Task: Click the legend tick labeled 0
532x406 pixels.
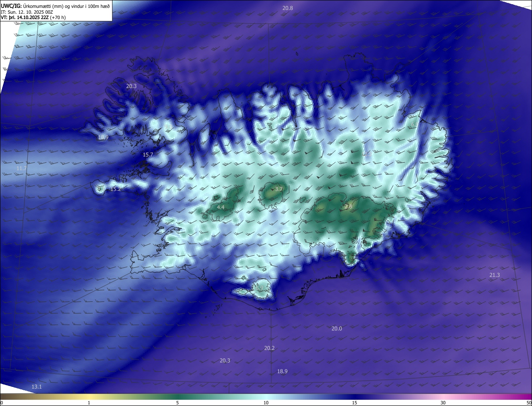Action: click(1, 403)
